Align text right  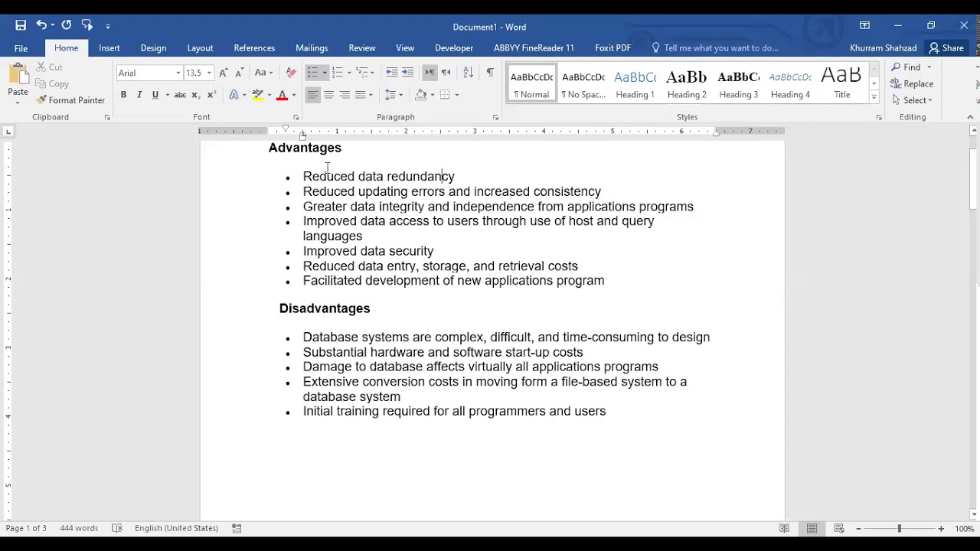[345, 95]
